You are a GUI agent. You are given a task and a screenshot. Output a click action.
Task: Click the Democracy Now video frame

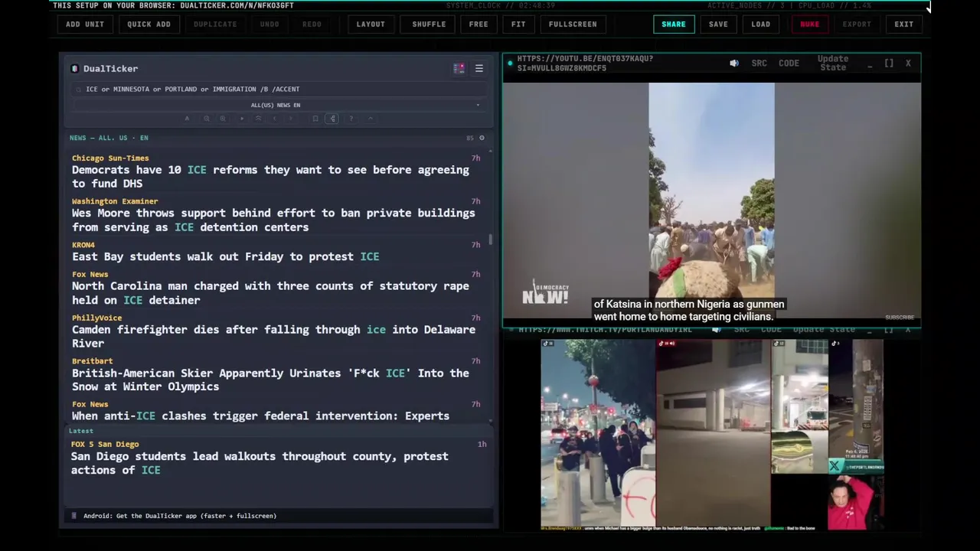tap(711, 201)
